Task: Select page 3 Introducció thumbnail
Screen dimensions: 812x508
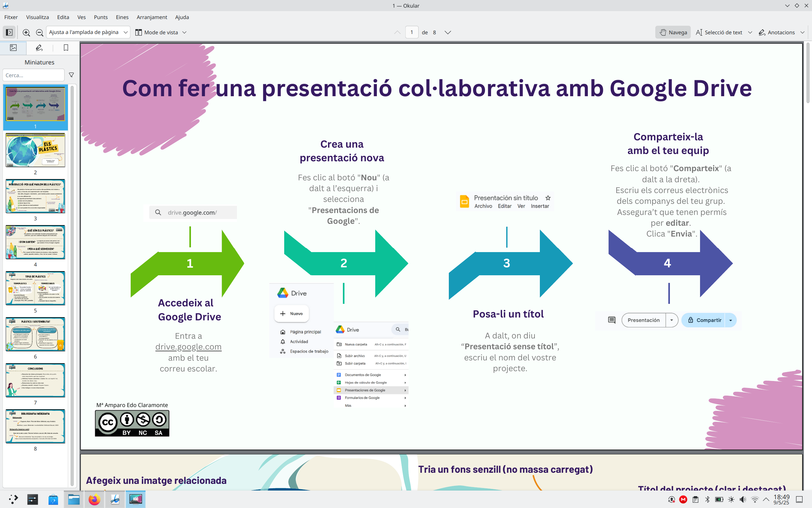Action: (35, 196)
